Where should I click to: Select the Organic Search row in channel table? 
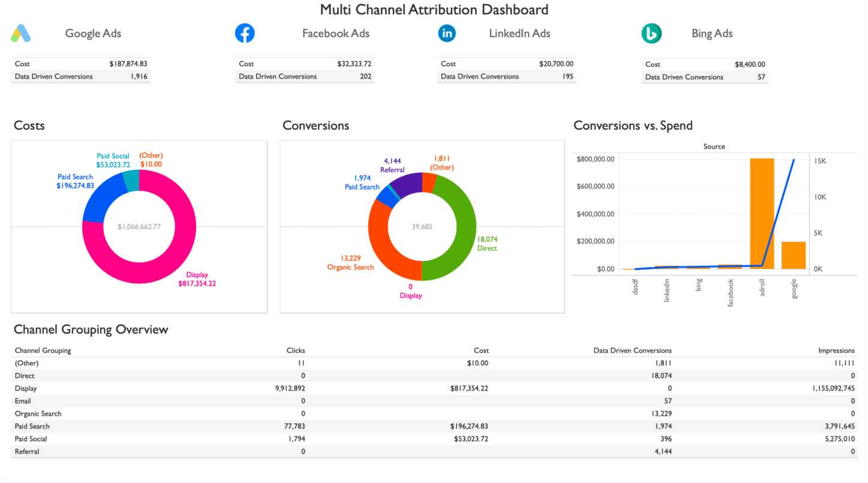[x=435, y=413]
